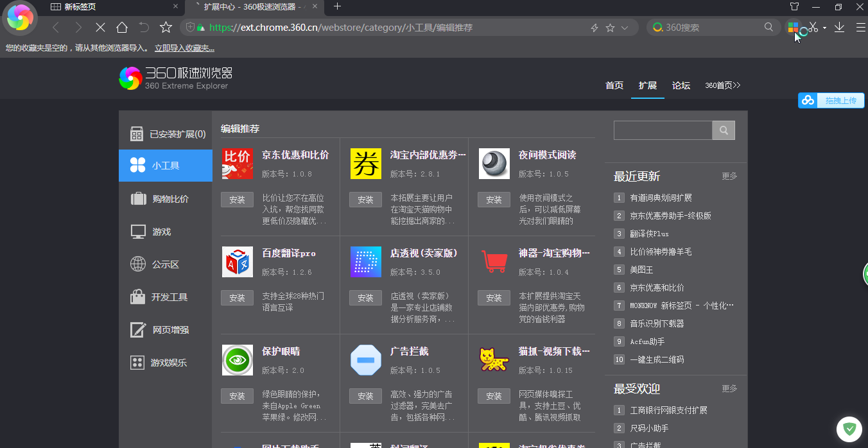868x448 pixels.
Task: Click the skin shirt icon in title bar
Action: (794, 6)
